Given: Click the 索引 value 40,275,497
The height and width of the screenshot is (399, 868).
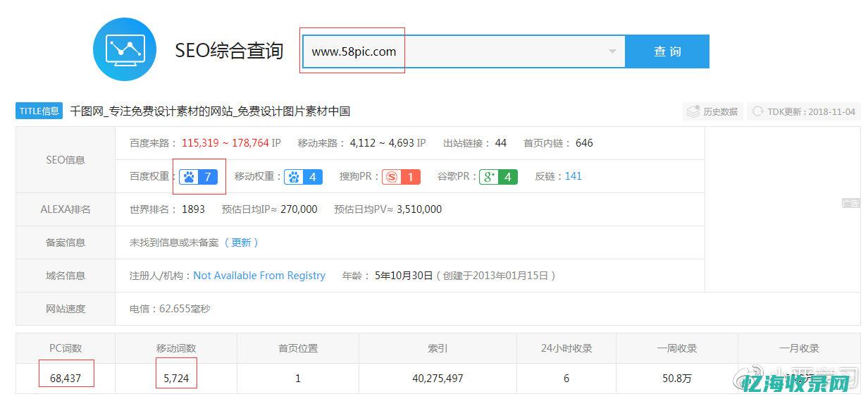Looking at the screenshot, I should 438,379.
